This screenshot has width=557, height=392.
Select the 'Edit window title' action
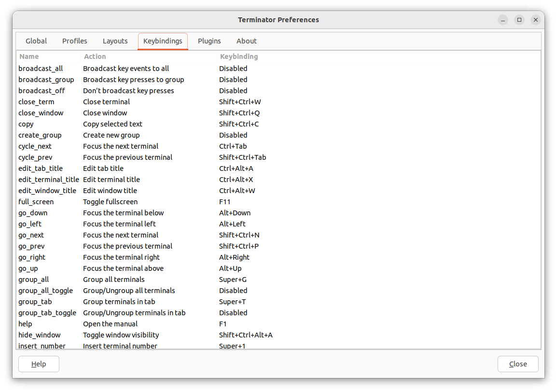110,191
